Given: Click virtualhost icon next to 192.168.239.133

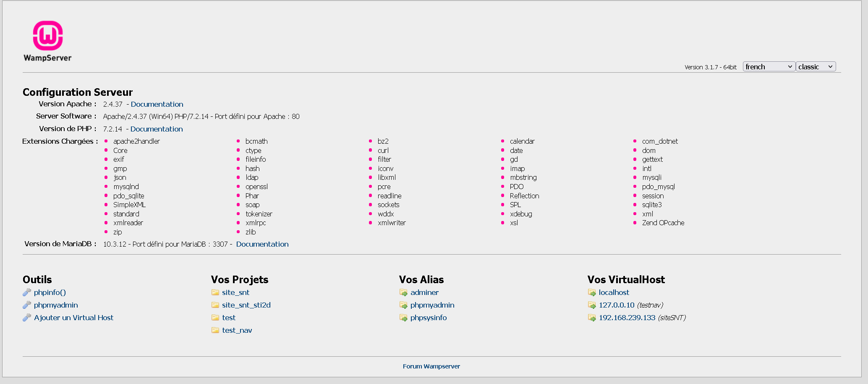Looking at the screenshot, I should coord(592,318).
